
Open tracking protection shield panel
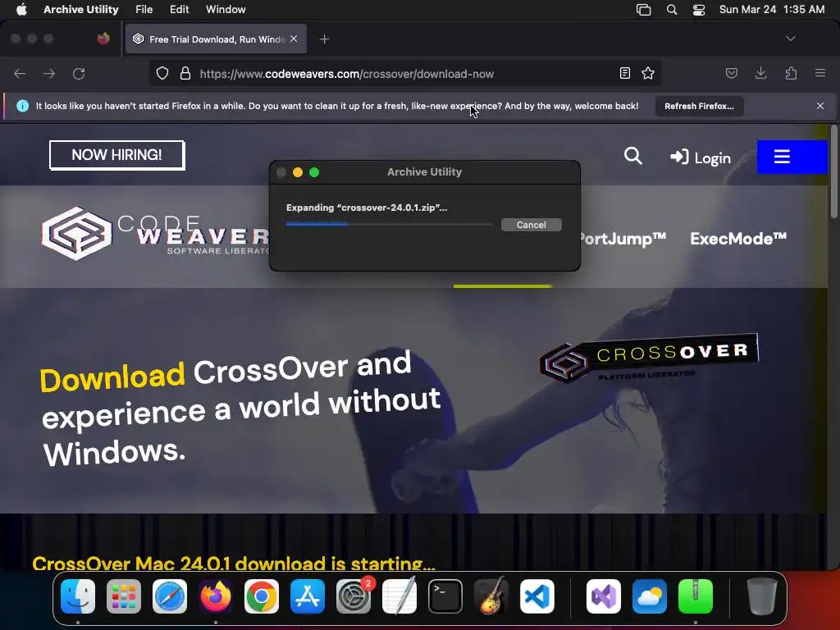[x=162, y=73]
